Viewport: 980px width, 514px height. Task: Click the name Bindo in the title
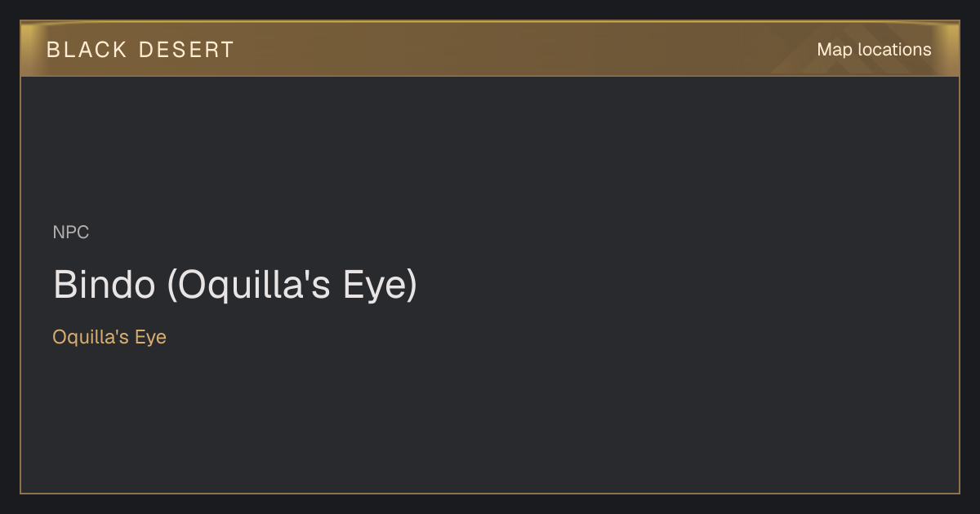(x=105, y=286)
